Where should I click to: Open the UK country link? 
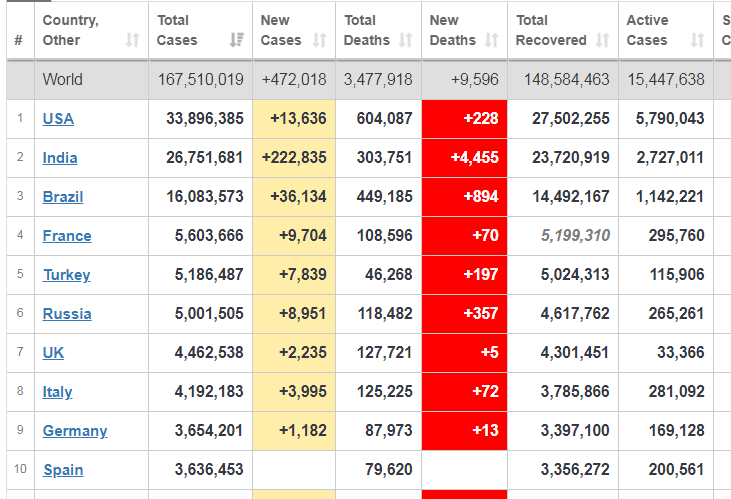coord(53,353)
